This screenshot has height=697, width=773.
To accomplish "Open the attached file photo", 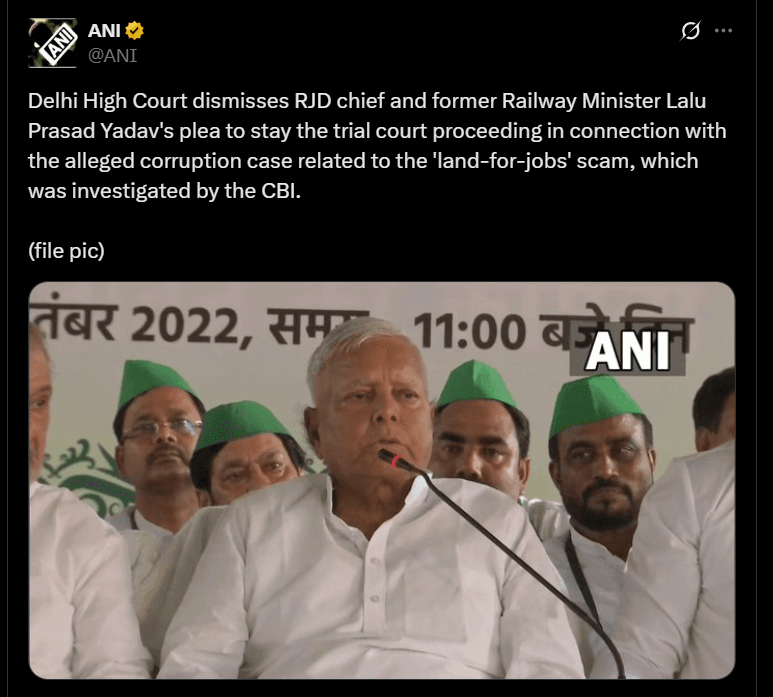I will click(382, 480).
